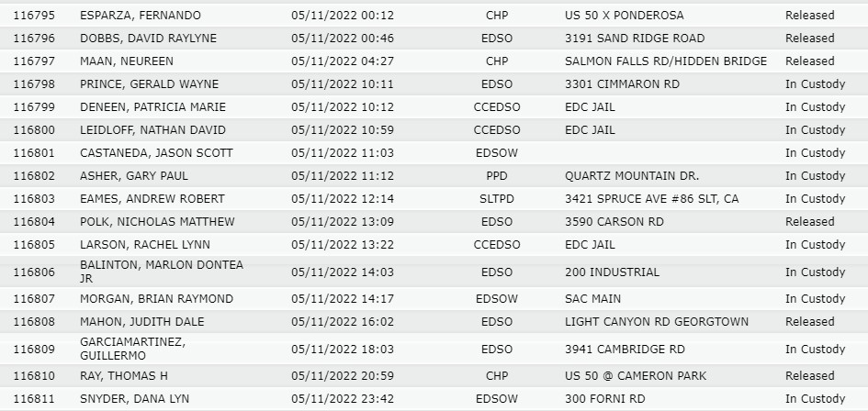Select RAY, THOMAS H row

tap(434, 376)
